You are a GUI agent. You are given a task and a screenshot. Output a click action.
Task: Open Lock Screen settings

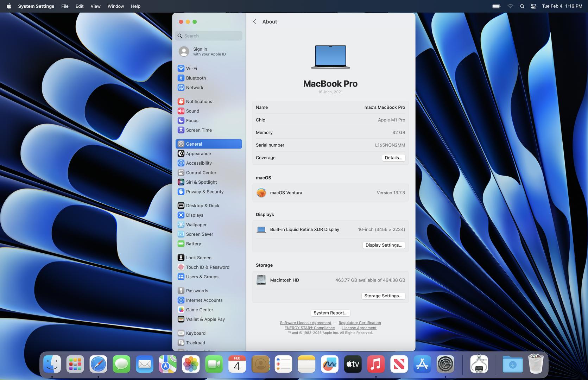(209, 258)
